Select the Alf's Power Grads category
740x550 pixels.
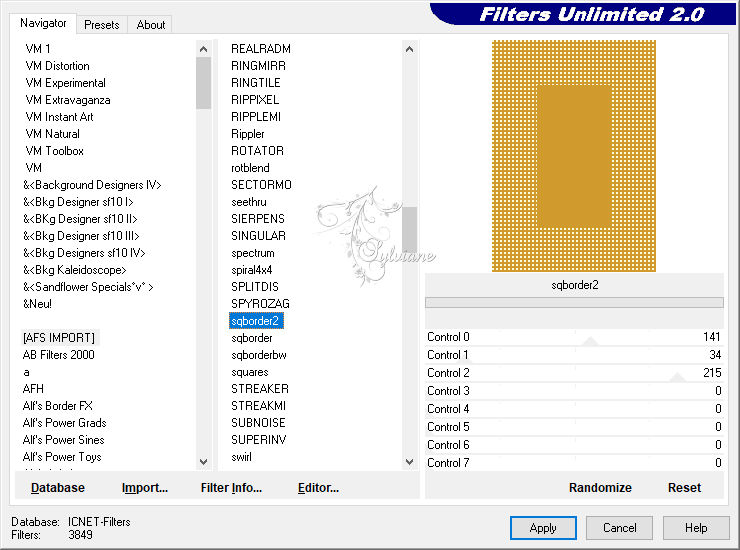tap(65, 423)
